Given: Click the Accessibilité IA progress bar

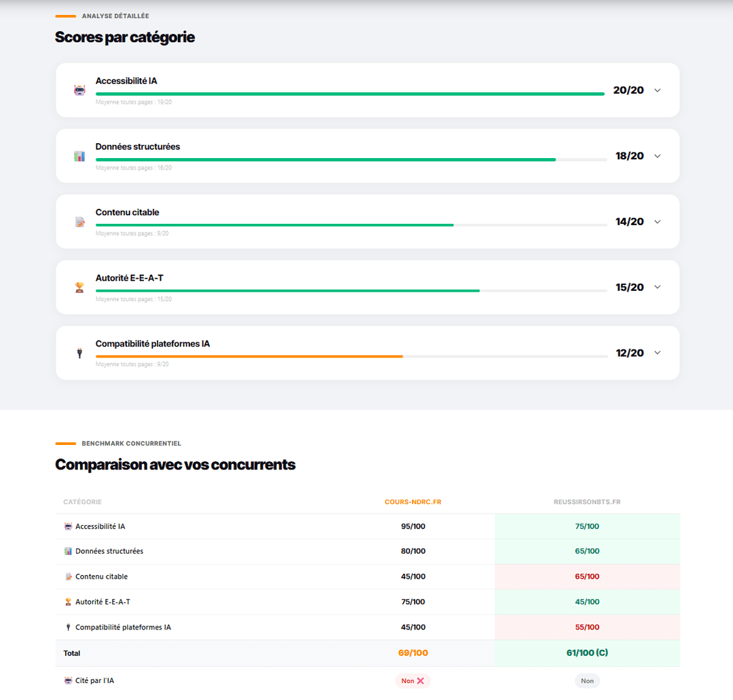Looking at the screenshot, I should coord(348,93).
